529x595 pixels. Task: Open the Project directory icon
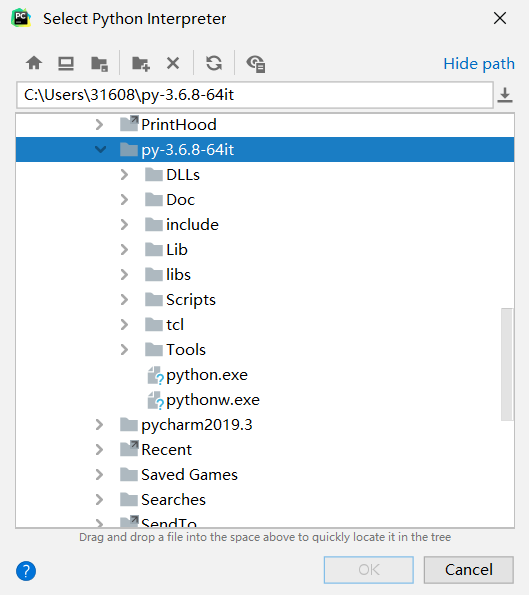point(99,63)
